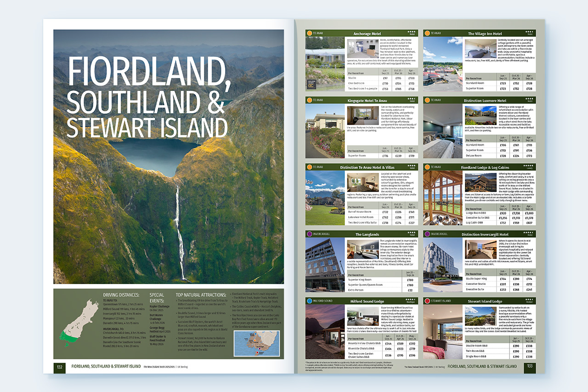Select the Kingsgate Hotel Te Anau exterior photo
This screenshot has height=392, width=588.
point(325,131)
